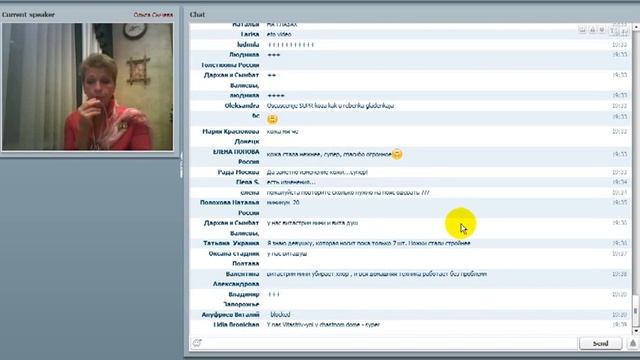Click the Send button
The height and width of the screenshot is (360, 640).
(x=600, y=343)
